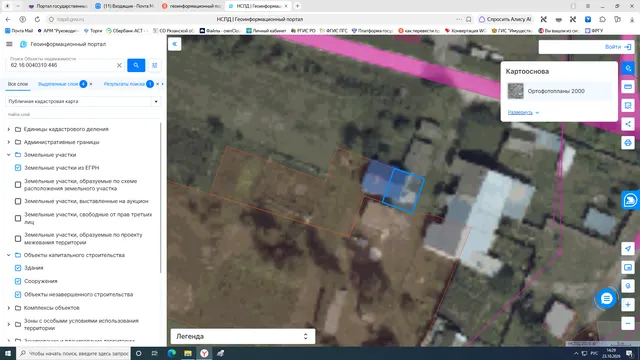This screenshot has height=360, width=640.
Task: Open Windows Start menu
Action: (8, 353)
